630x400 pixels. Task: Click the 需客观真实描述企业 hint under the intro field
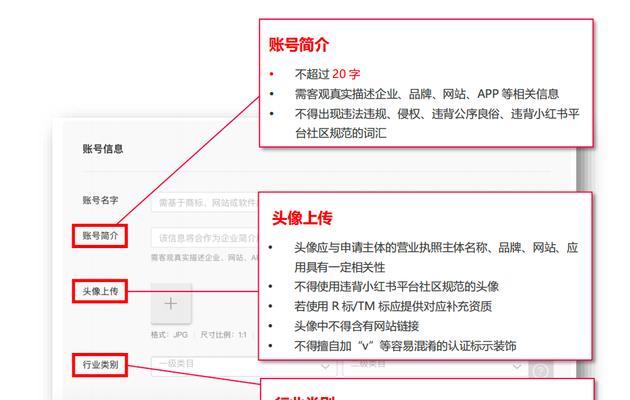[x=205, y=257]
